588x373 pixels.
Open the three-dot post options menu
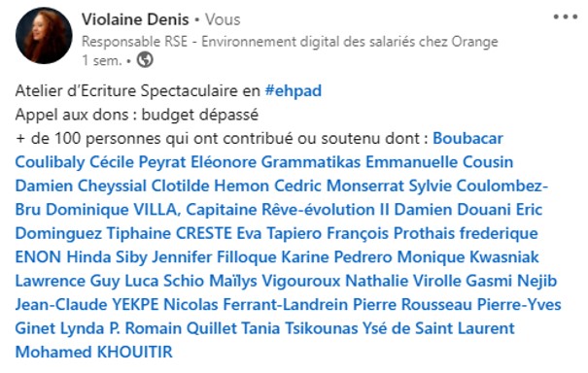coord(565,17)
